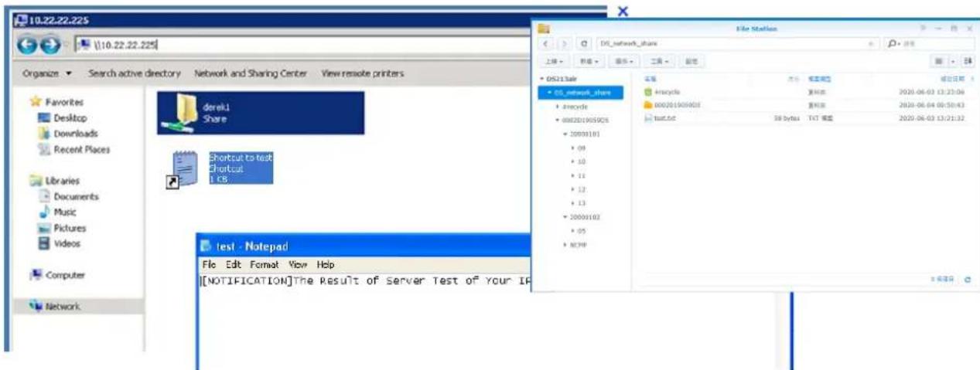Open second File Station toolbar dropdown (create)
Image resolution: width=980 pixels, height=370 pixels.
click(590, 60)
